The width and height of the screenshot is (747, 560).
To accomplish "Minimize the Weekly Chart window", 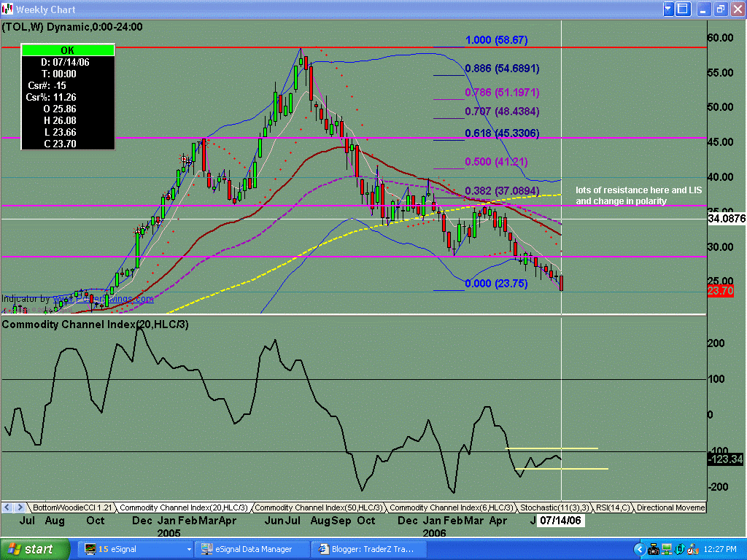I will (703, 9).
